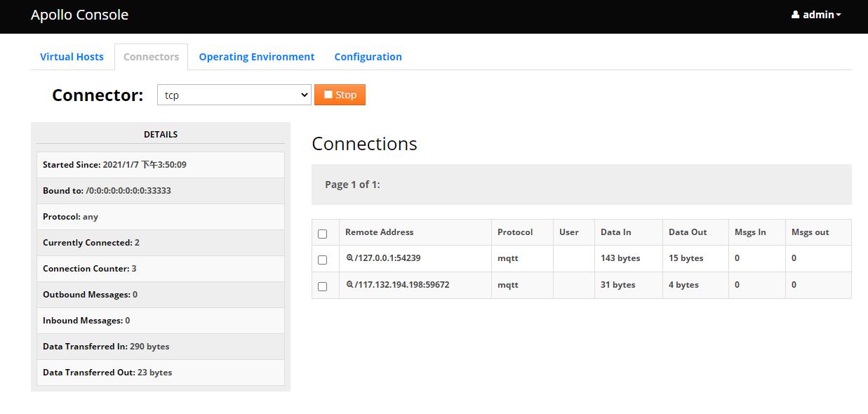Click the DETAILS panel heading
Screen dimensions: 868x414
161,134
